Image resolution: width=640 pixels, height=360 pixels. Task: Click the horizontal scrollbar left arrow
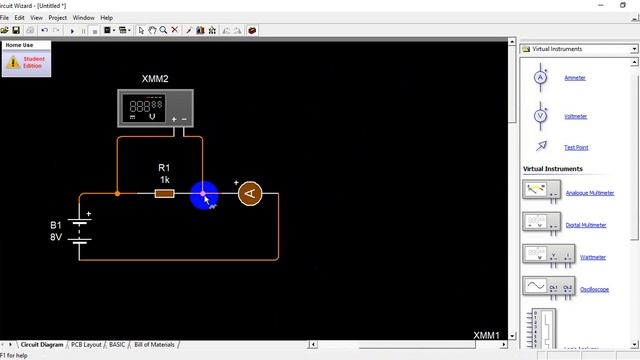(313, 344)
